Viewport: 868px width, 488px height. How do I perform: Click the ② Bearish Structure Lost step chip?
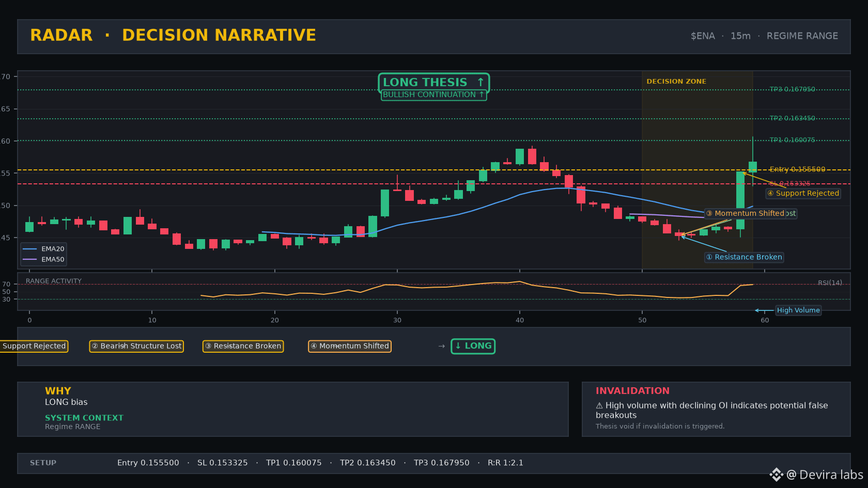[x=136, y=346]
